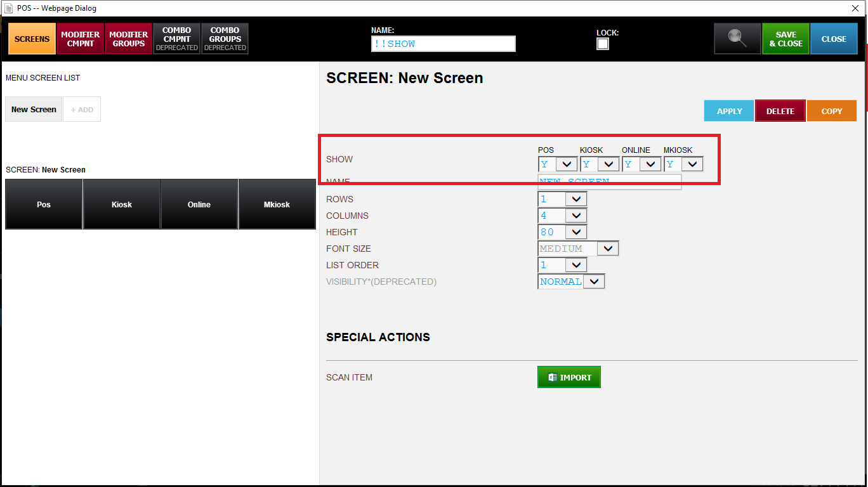Click the magnifying glass search icon
Viewport: 868px width, 487px height.
click(x=737, y=39)
